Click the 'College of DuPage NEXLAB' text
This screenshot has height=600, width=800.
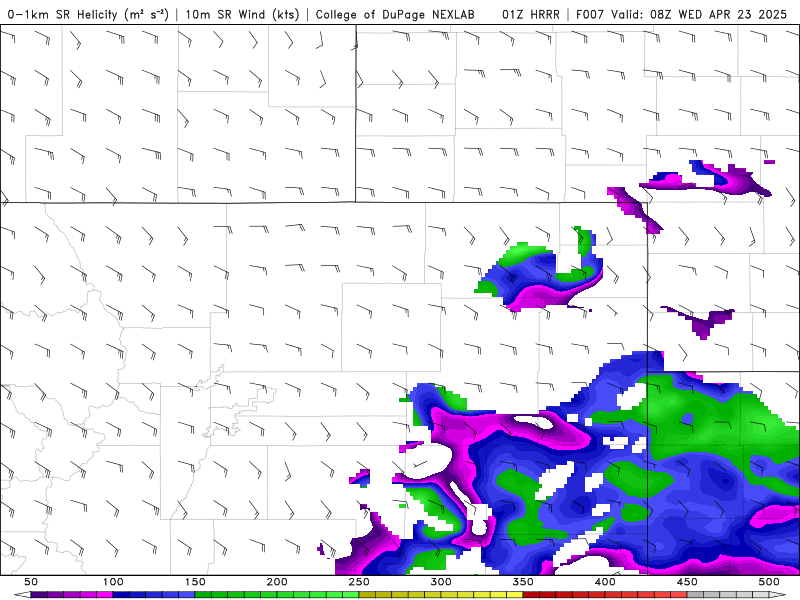point(395,14)
